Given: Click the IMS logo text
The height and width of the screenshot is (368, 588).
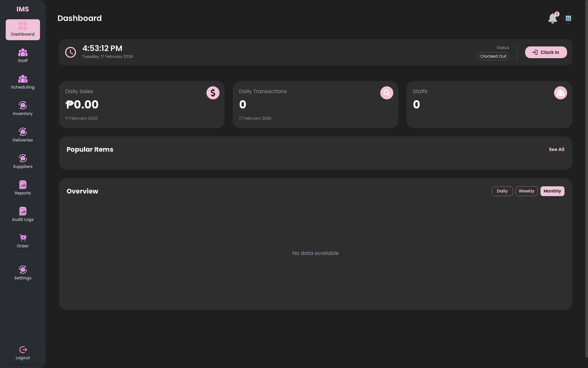Looking at the screenshot, I should coord(23,9).
